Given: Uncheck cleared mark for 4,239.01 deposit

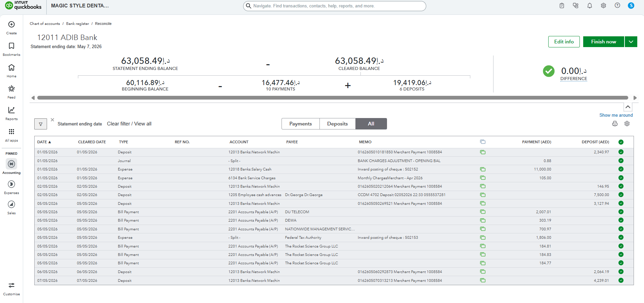Looking at the screenshot, I should [x=621, y=280].
